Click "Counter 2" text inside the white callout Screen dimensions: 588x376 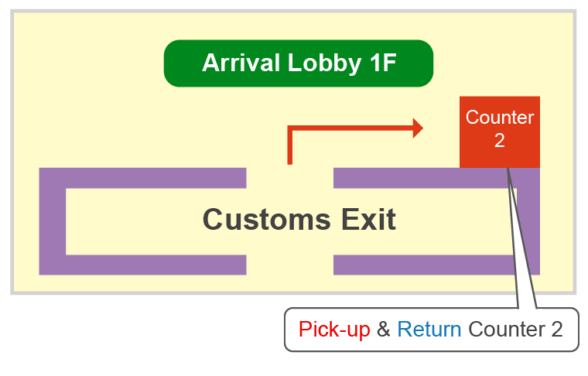[516, 330]
